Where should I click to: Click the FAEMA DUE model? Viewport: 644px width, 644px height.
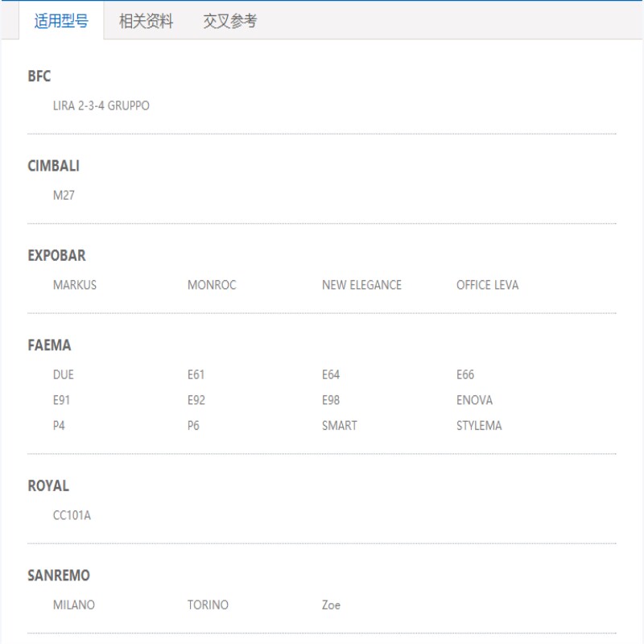pos(64,374)
